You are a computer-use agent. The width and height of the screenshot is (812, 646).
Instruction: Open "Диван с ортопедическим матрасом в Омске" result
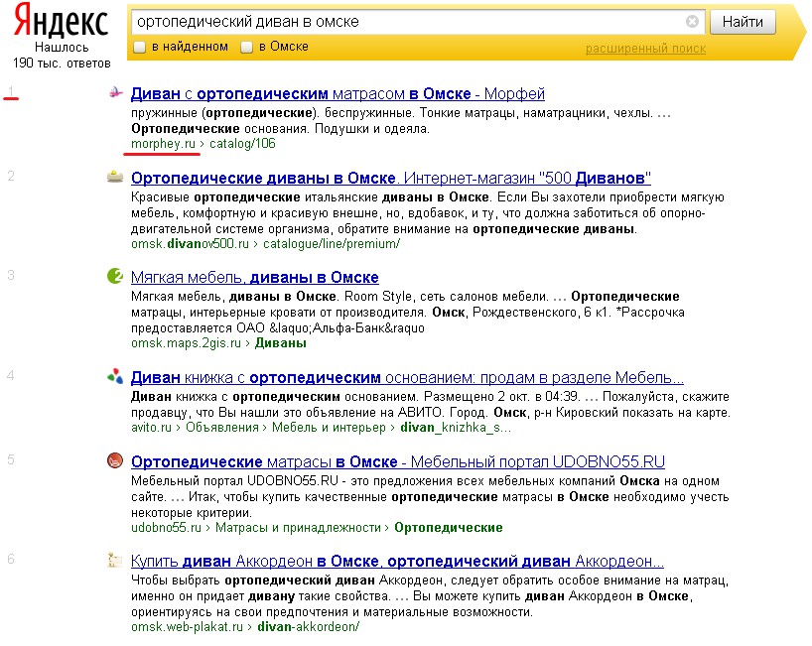[x=338, y=93]
